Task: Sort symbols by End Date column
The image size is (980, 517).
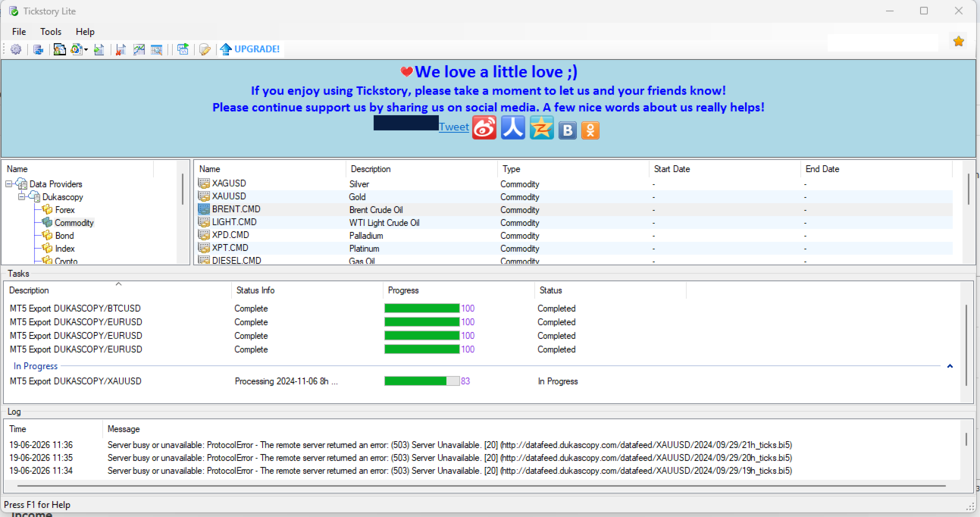Action: pyautogui.click(x=877, y=169)
